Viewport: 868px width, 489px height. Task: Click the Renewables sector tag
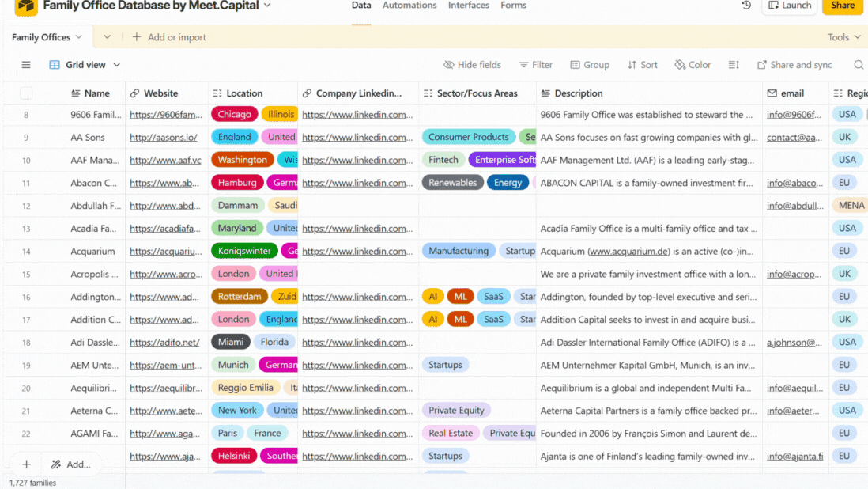click(x=452, y=182)
